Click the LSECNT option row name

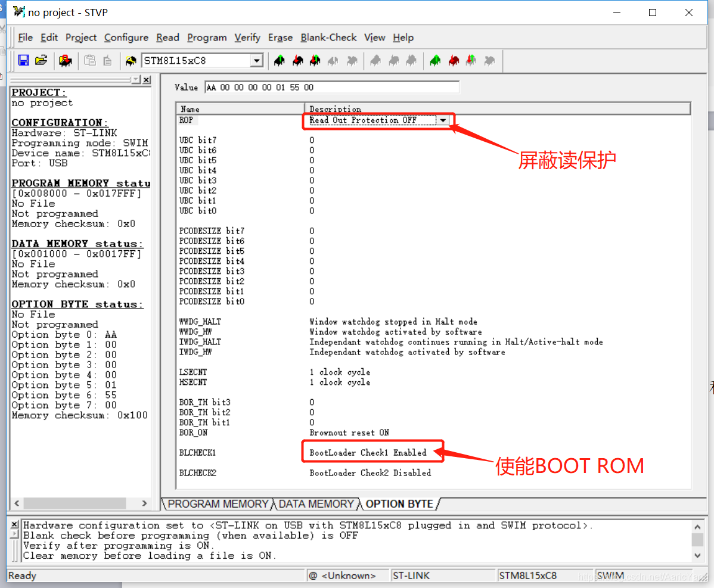click(x=193, y=372)
